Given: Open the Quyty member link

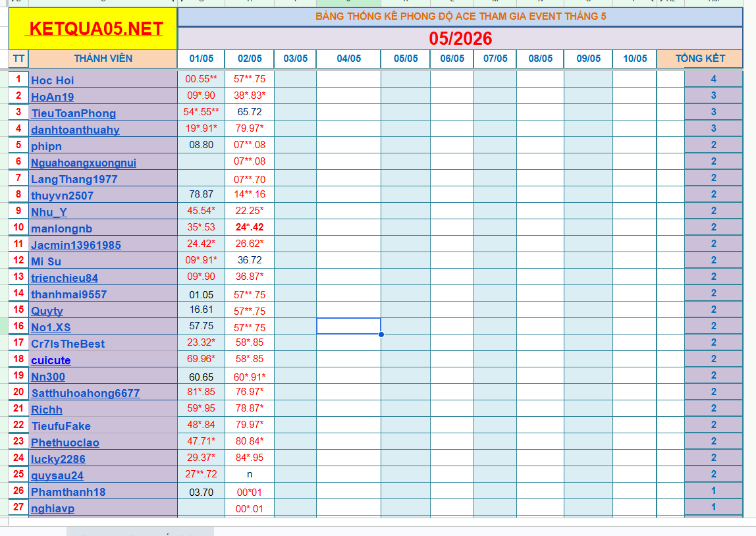Looking at the screenshot, I should pyautogui.click(x=47, y=311).
